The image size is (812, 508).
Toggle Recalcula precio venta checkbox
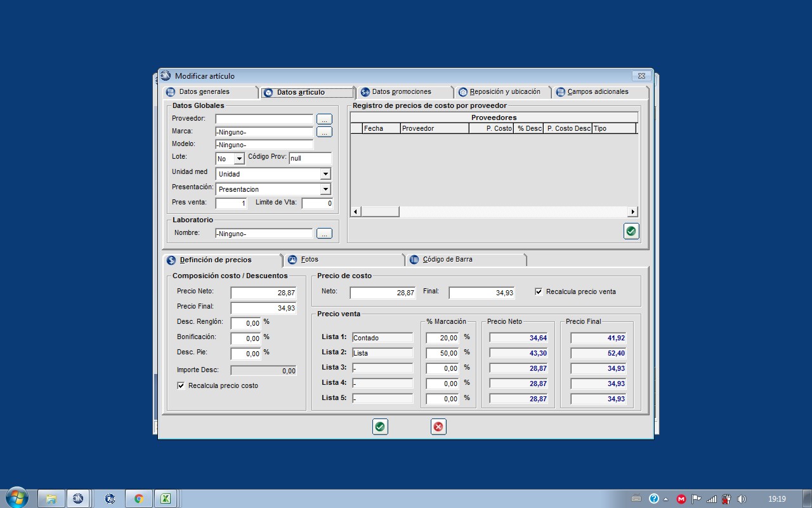(539, 291)
